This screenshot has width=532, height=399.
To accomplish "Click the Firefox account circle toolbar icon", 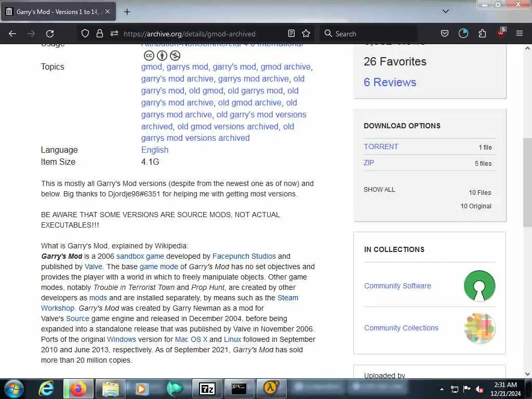I will [x=463, y=33].
